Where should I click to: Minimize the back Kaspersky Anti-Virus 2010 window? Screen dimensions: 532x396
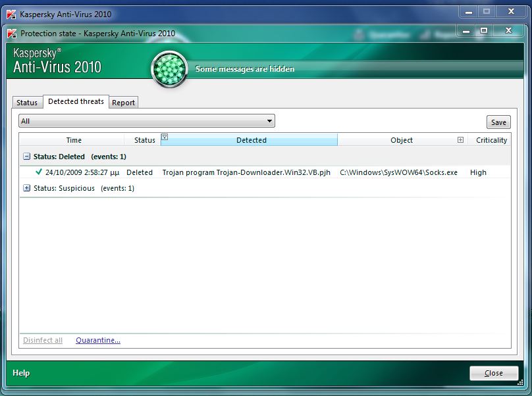pos(469,12)
